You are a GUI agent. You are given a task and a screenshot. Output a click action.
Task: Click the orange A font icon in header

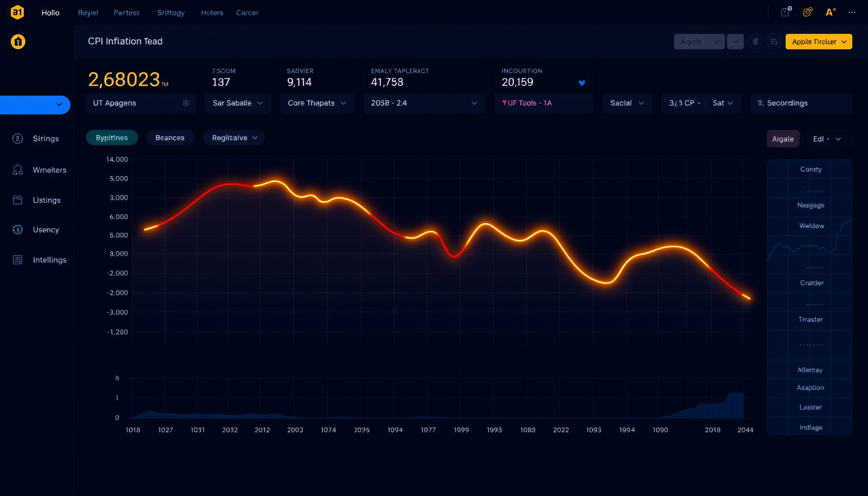830,13
